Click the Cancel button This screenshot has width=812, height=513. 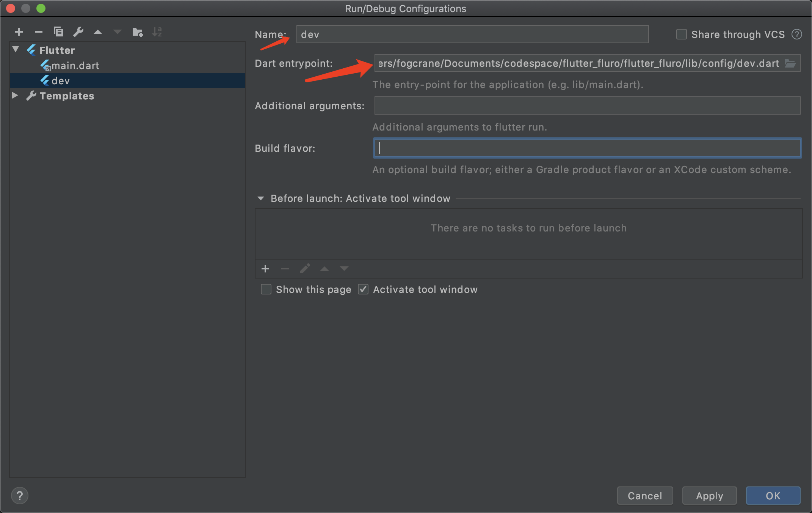pyautogui.click(x=645, y=496)
